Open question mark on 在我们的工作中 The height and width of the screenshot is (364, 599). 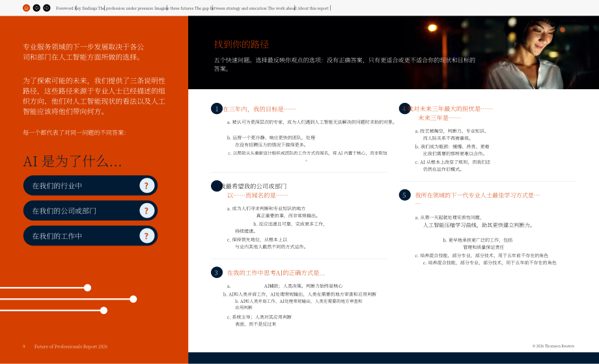(146, 236)
